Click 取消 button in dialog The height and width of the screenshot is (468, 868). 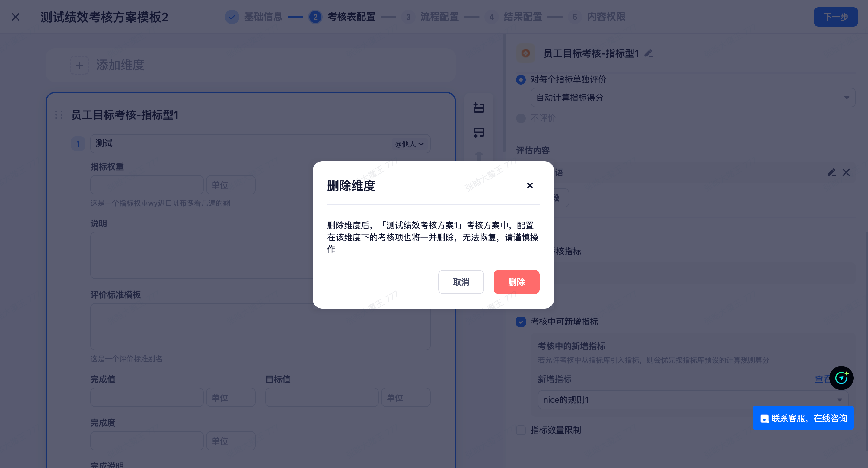[461, 282]
